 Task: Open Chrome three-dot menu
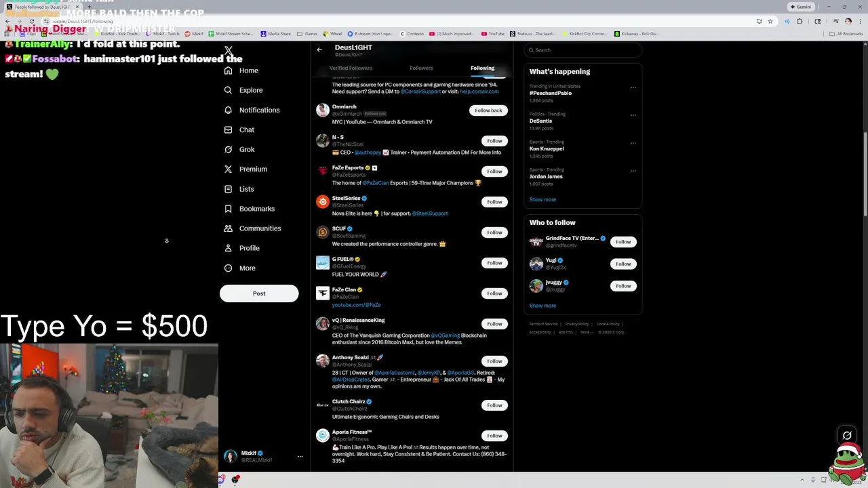860,21
